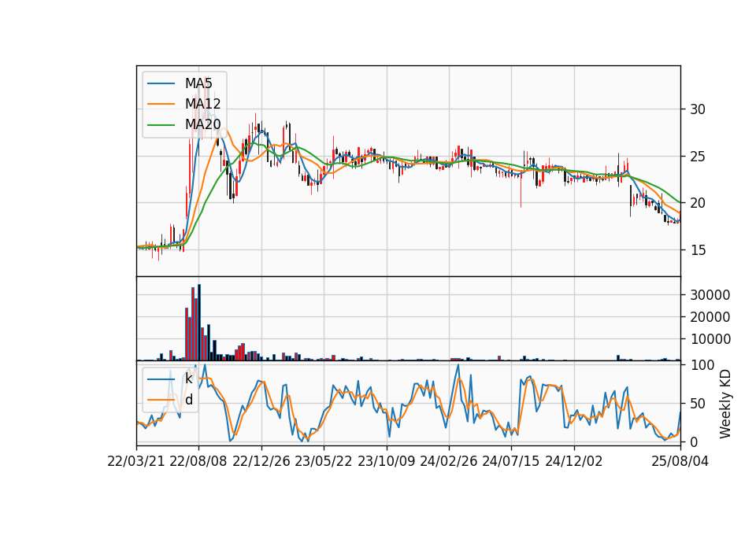Click the 23/10/09 date tick label
Image resolution: width=756 pixels, height=543 pixels.
(386, 462)
